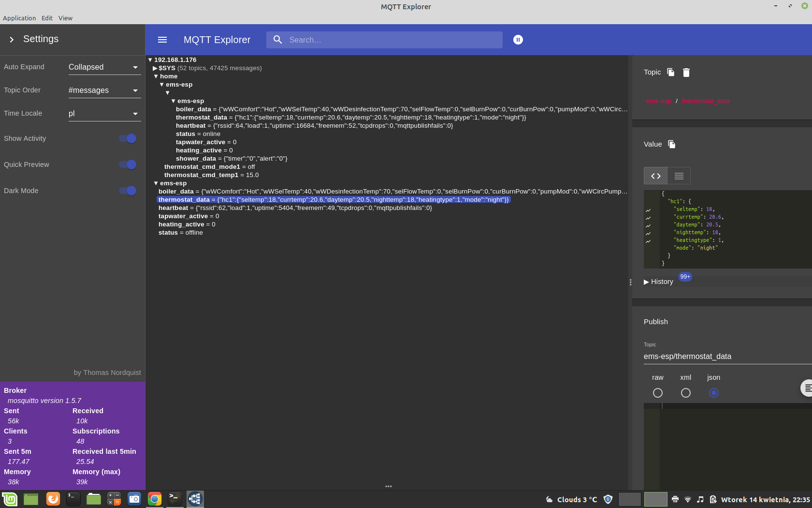Open the hamburger menu beside MQTT Explorer
The image size is (812, 508).
[162, 40]
